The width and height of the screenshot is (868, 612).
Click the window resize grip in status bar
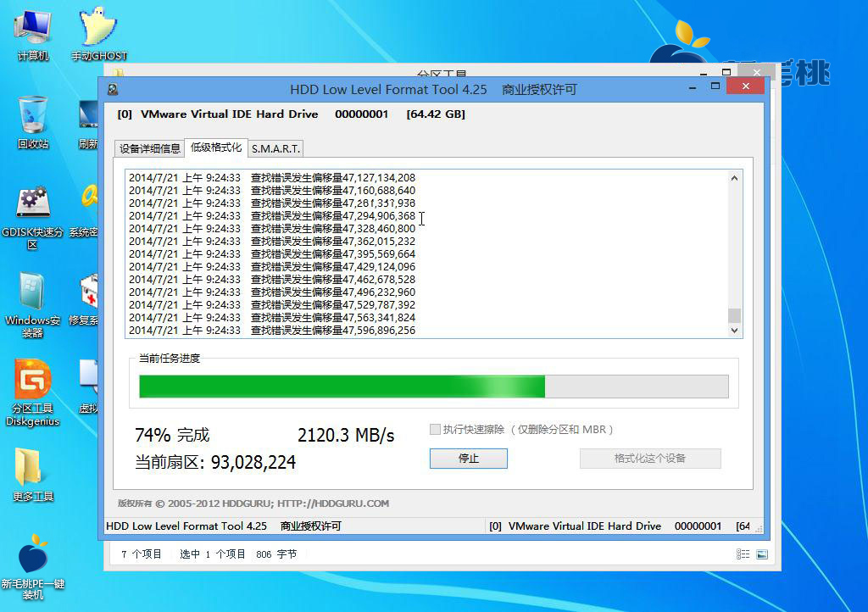pyautogui.click(x=759, y=529)
